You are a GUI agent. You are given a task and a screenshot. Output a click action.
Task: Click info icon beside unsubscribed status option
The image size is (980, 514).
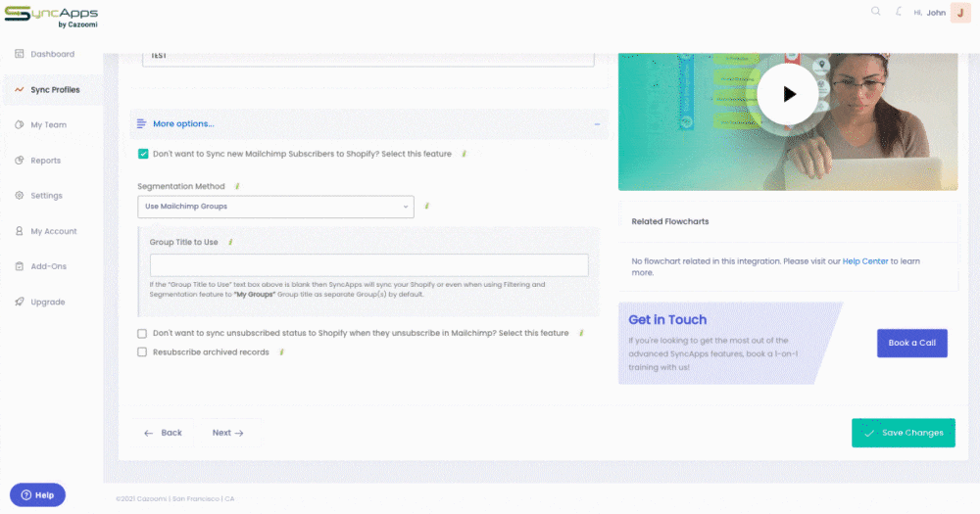click(581, 333)
